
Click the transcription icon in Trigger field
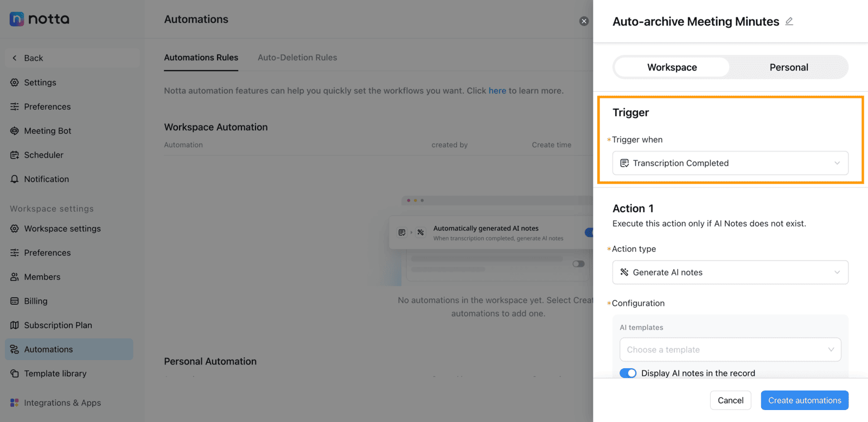click(x=624, y=163)
